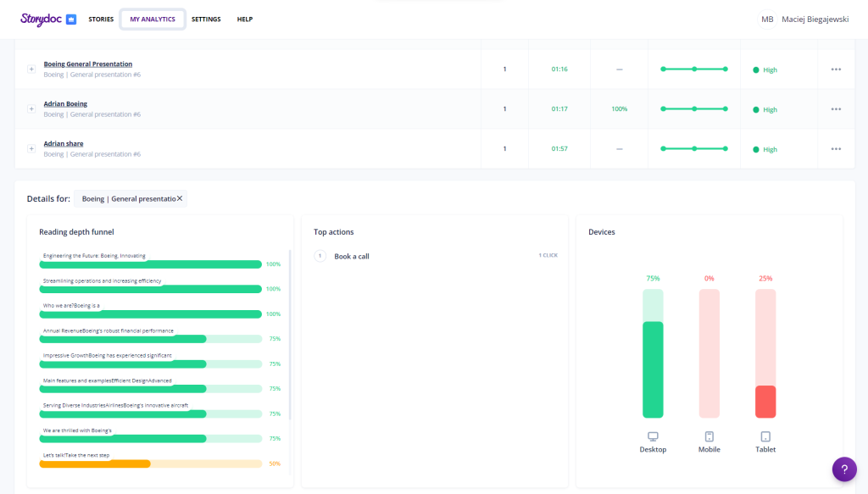Screen dimensions: 868x494
Task: Expand the Boeing General Presentation row
Action: click(x=31, y=69)
